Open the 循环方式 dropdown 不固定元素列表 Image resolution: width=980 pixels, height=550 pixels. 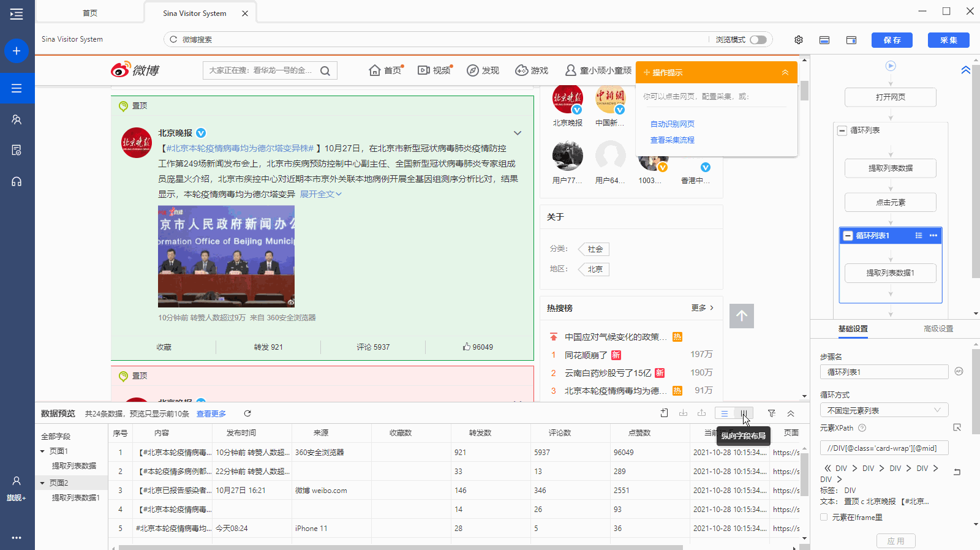tap(884, 410)
